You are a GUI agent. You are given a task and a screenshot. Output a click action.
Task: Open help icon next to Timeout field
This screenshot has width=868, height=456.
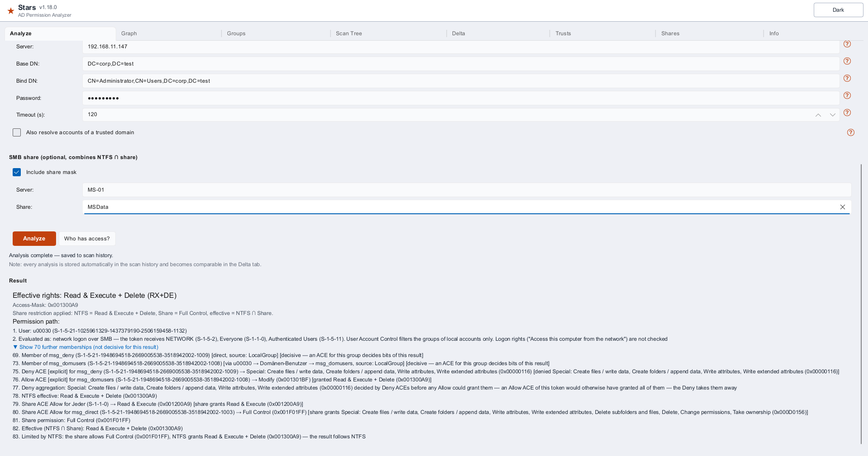pos(847,113)
